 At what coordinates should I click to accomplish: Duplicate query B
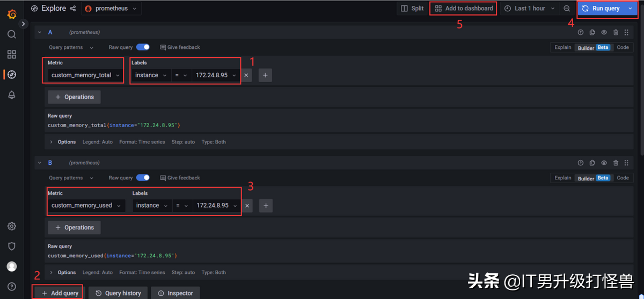click(x=592, y=163)
